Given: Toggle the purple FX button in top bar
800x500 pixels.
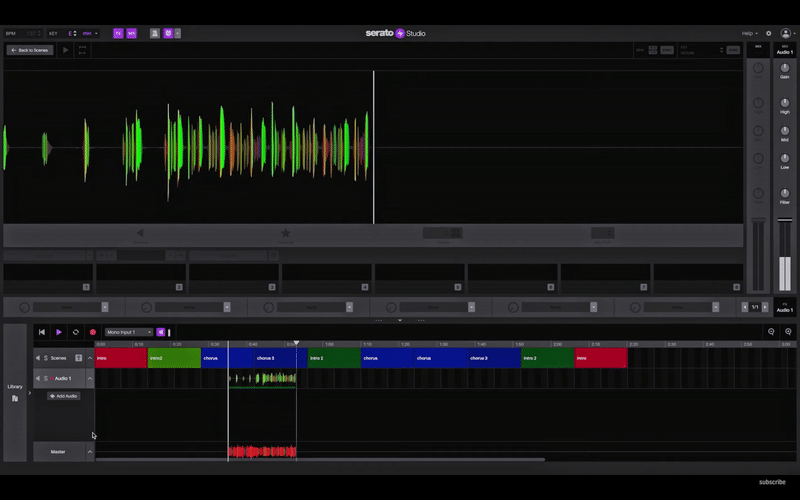Looking at the screenshot, I should click(x=118, y=33).
